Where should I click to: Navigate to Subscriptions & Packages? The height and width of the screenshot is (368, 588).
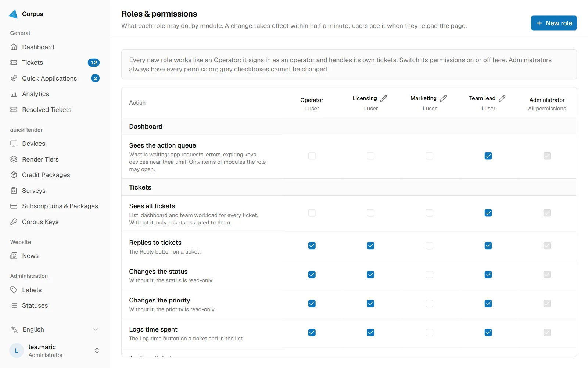55,206
